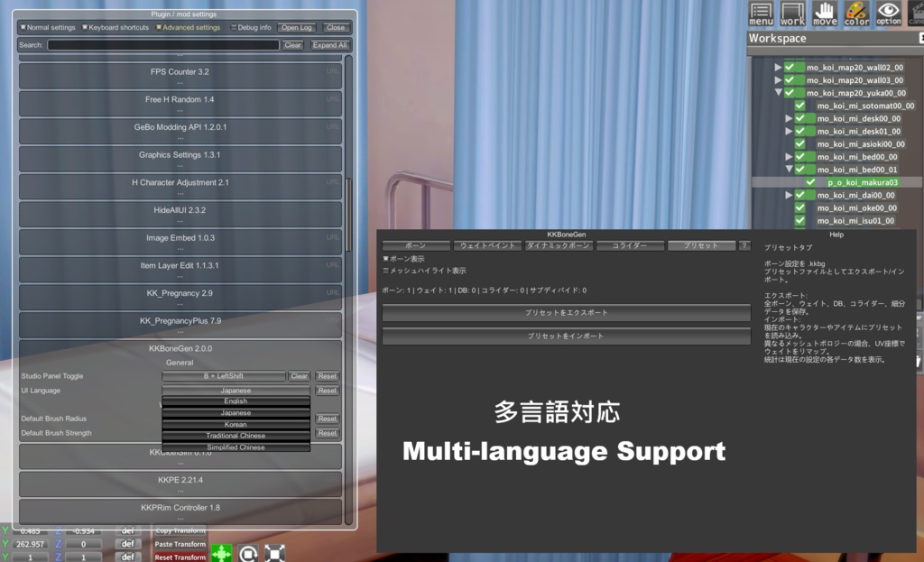Screen dimensions: 924x562
Task: Clear the Studio Panel Toggle shortcut
Action: tap(300, 376)
